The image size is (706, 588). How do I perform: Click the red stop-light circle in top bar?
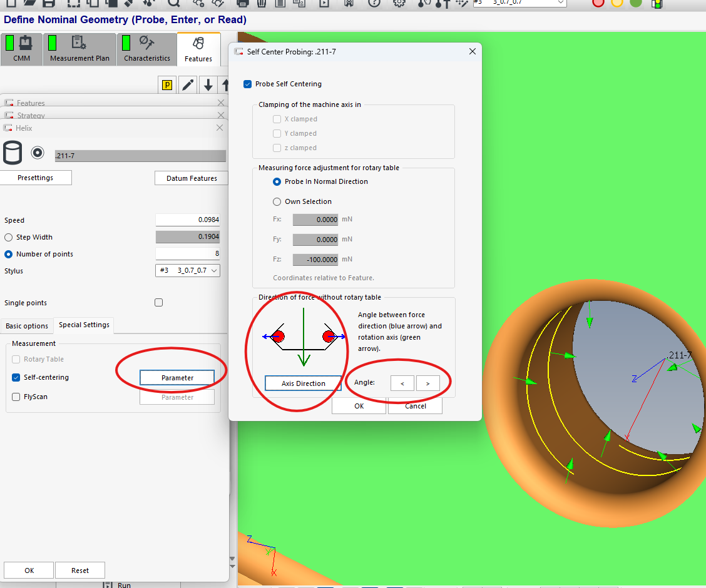[598, 3]
